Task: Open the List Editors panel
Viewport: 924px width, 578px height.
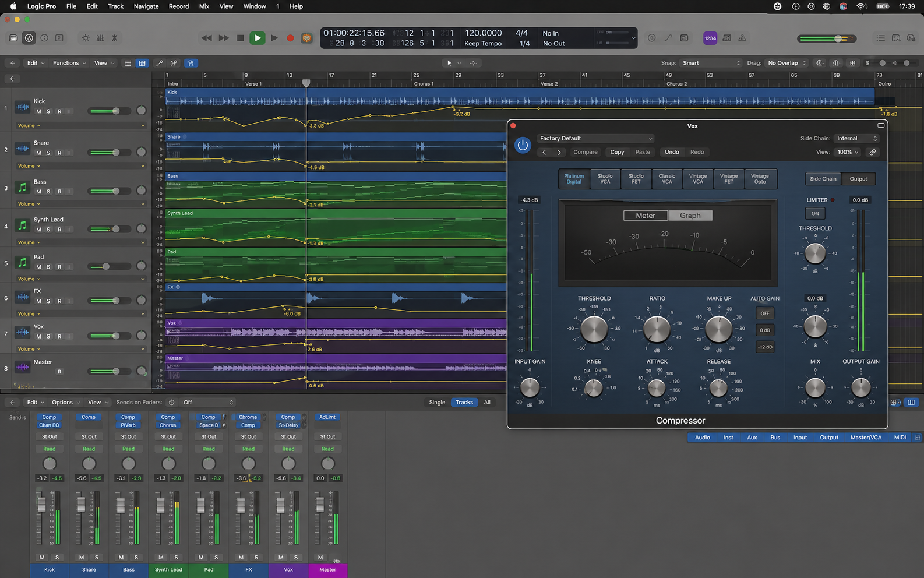Action: coord(880,38)
